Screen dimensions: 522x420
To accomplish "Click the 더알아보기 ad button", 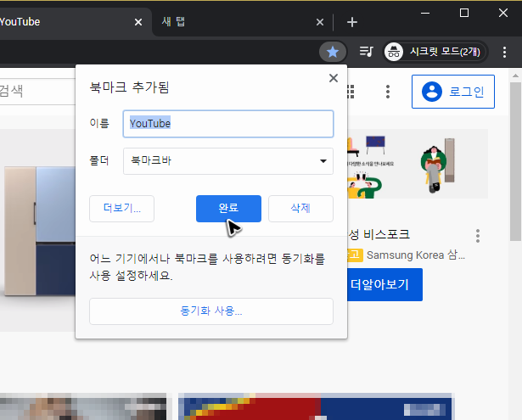I will click(384, 284).
